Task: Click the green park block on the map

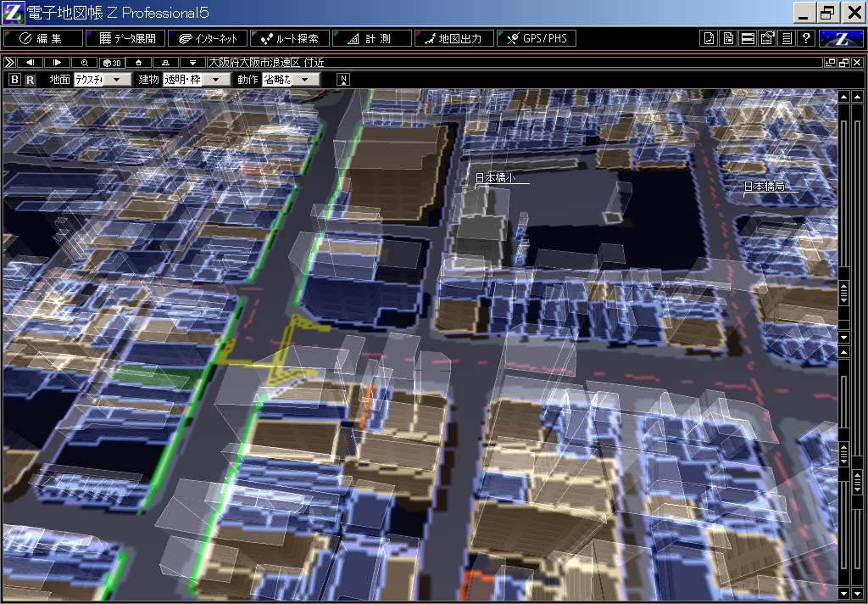Action: tap(159, 377)
